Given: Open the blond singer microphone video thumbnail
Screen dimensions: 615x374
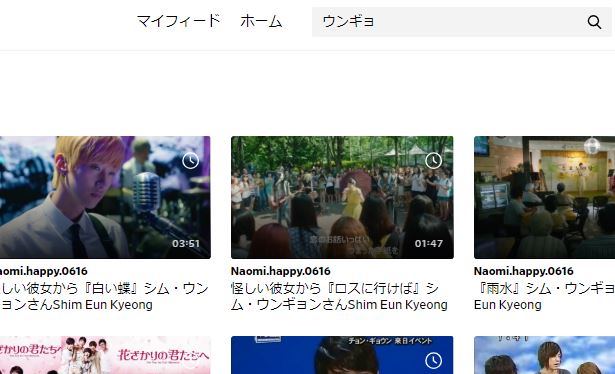Looking at the screenshot, I should [105, 197].
